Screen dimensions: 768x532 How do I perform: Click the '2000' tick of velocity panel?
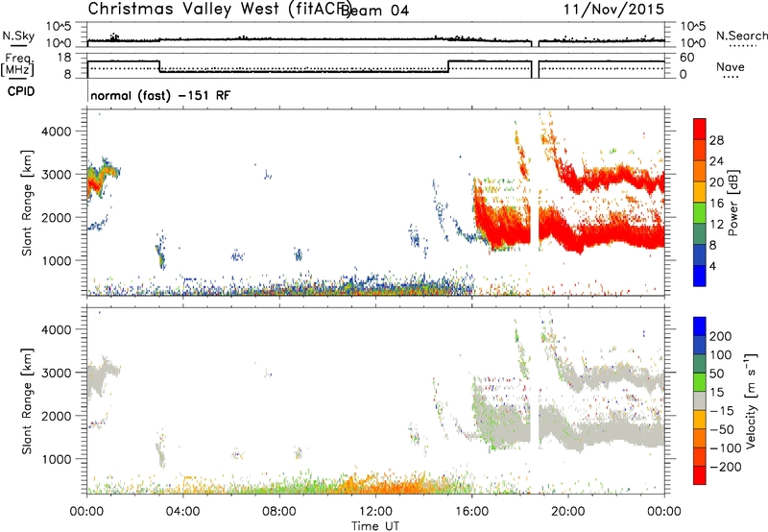pyautogui.click(x=56, y=416)
